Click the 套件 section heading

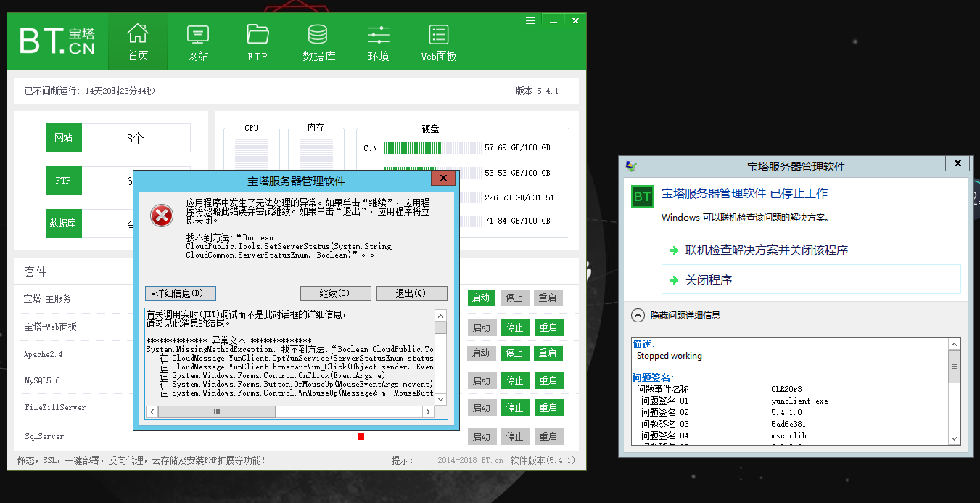pyautogui.click(x=36, y=271)
